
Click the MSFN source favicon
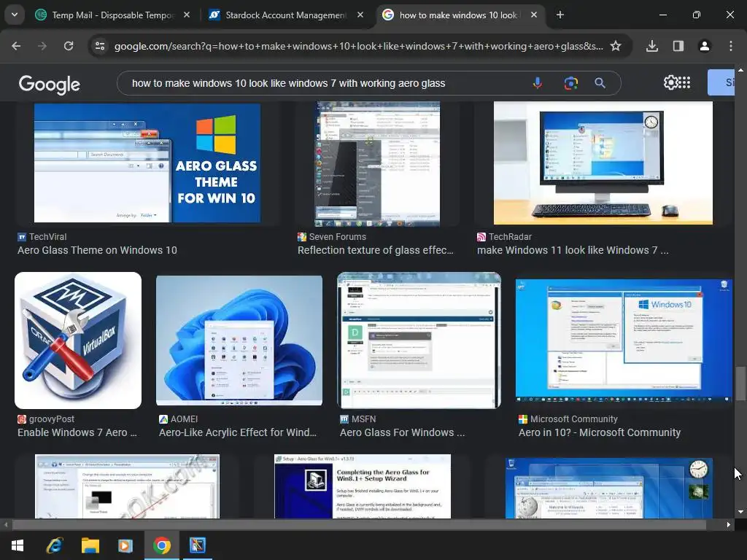click(344, 419)
